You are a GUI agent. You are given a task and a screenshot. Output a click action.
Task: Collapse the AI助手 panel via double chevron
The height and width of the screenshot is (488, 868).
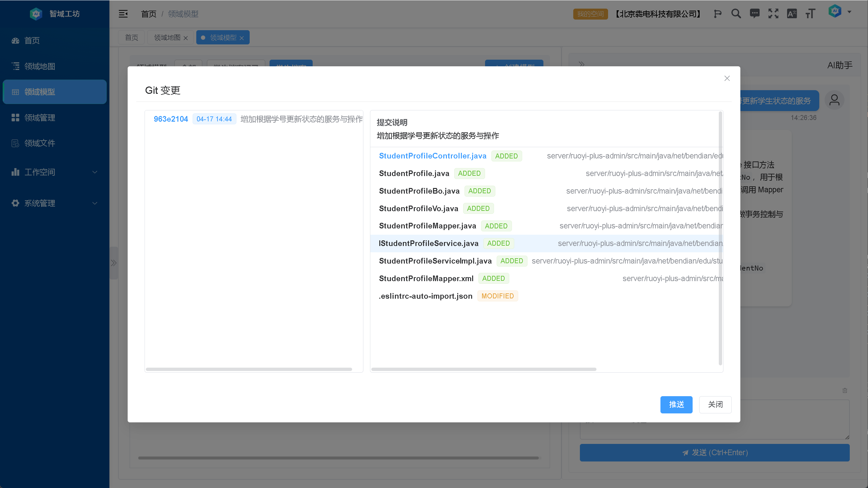(582, 64)
